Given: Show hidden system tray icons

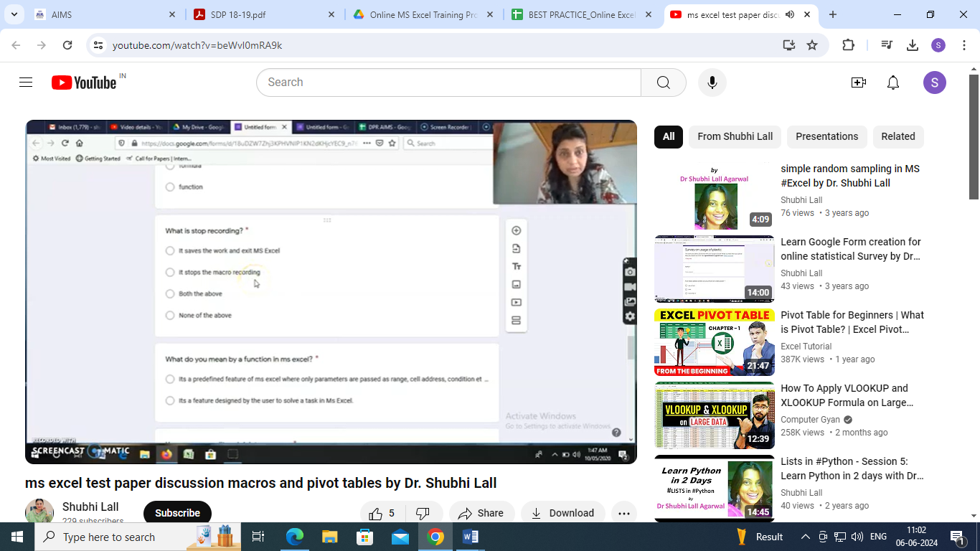Looking at the screenshot, I should (x=805, y=537).
